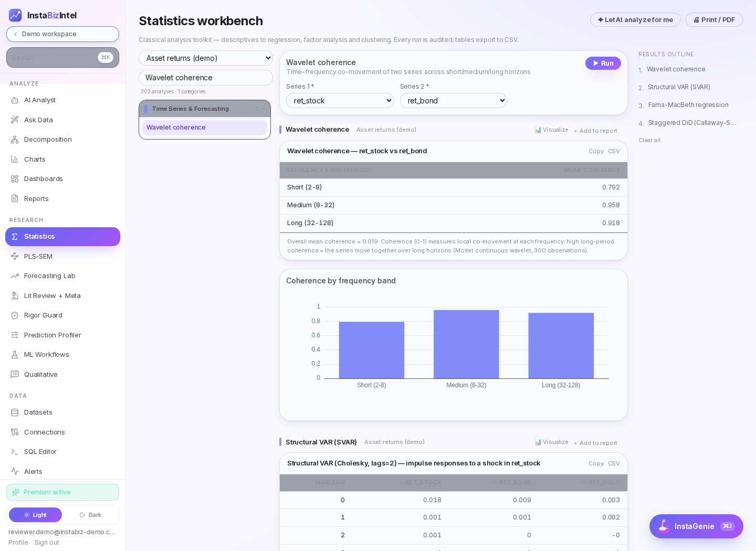The height and width of the screenshot is (551, 756).
Task: Click the Charts bar icon
Action: pos(15,159)
